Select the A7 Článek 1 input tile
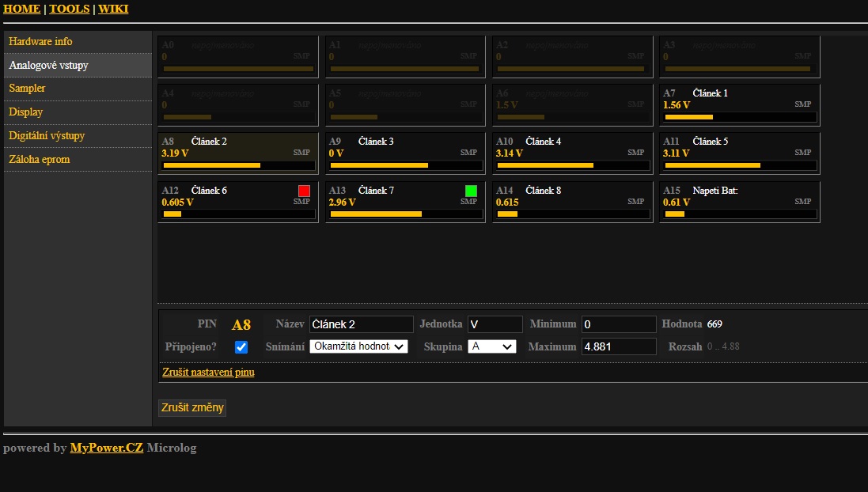Screen dimensions: 868x492 pos(739,105)
